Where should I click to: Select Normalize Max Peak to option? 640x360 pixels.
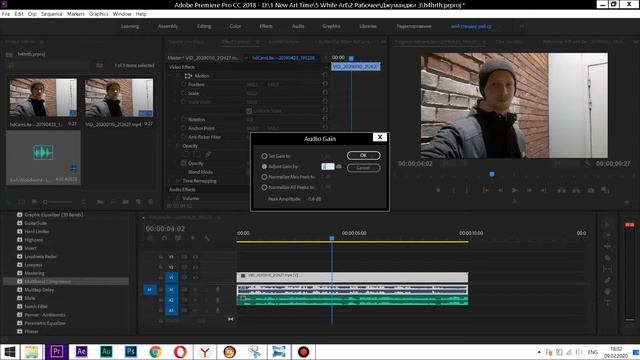[264, 177]
